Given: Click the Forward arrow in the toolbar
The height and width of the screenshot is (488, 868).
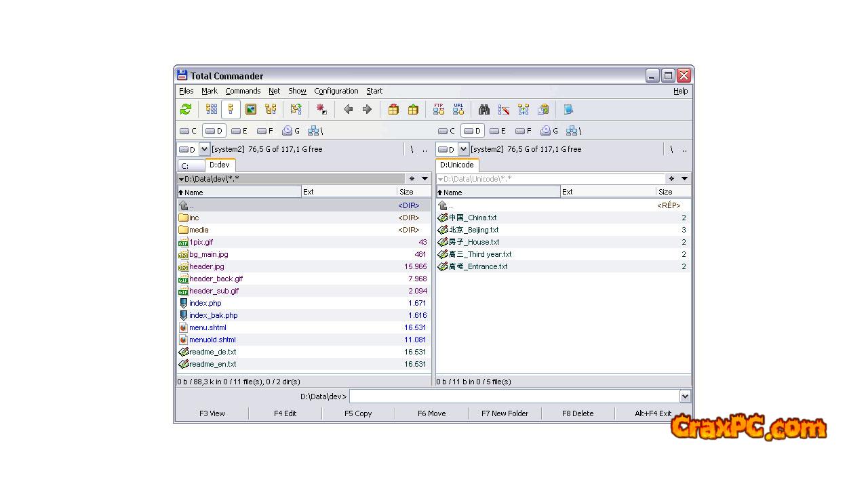Looking at the screenshot, I should 367,109.
